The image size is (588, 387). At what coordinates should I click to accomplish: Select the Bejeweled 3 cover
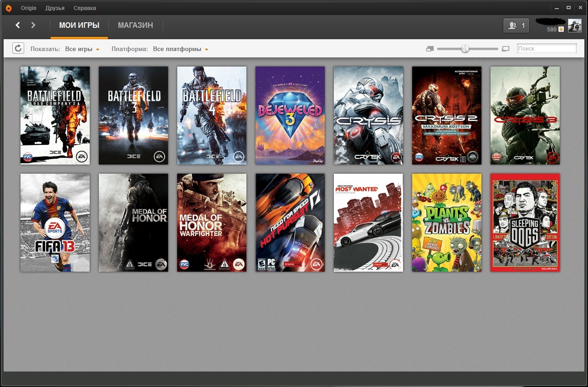click(x=290, y=115)
